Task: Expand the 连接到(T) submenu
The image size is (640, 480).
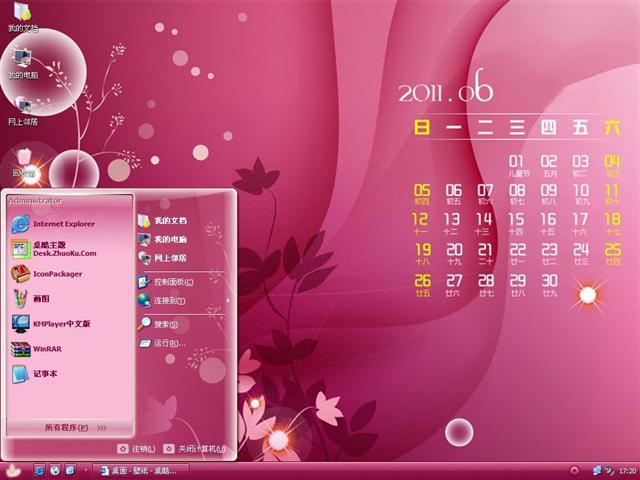Action: pos(182,301)
